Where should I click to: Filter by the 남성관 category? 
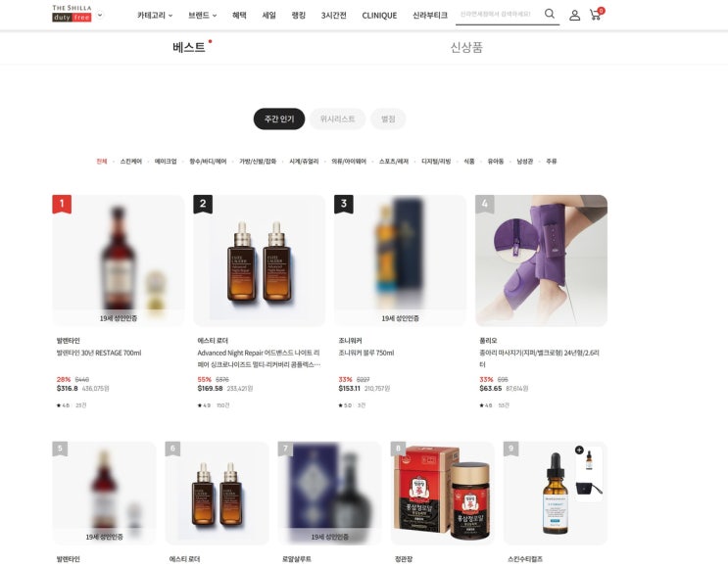tap(524, 162)
